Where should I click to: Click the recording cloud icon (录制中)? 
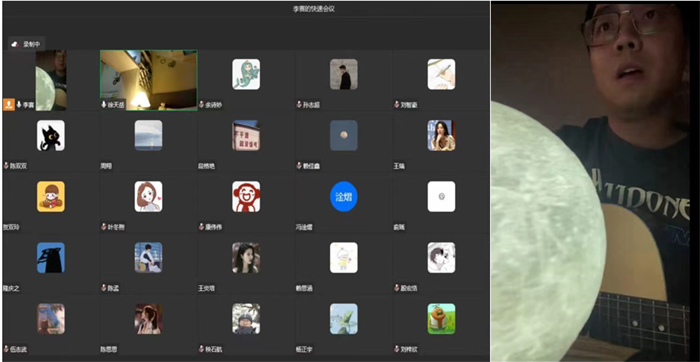pos(15,44)
